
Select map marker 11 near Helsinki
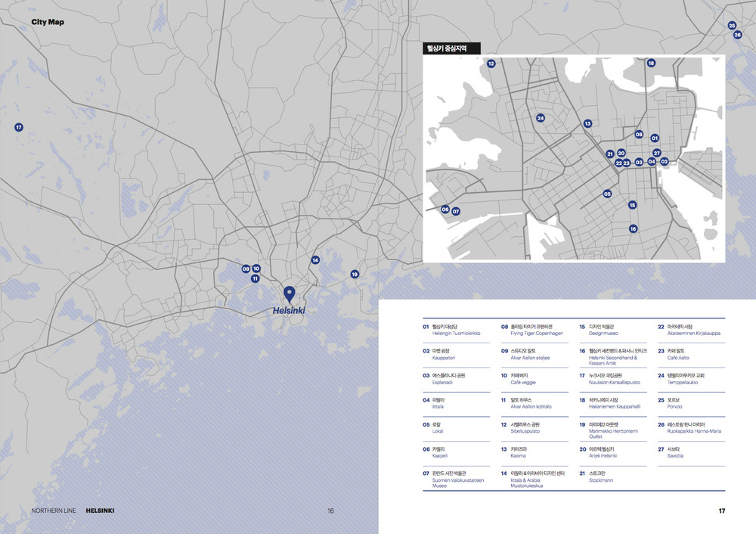pyautogui.click(x=256, y=278)
